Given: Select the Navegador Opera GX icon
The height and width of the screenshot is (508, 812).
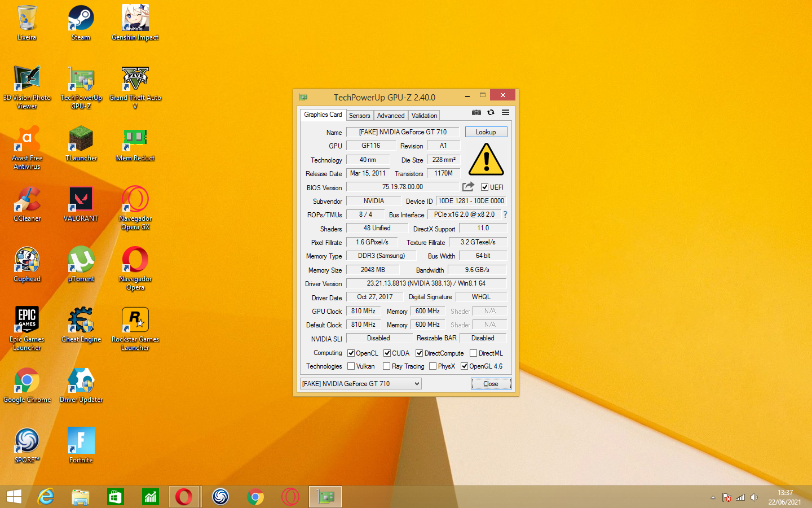Looking at the screenshot, I should point(135,208).
